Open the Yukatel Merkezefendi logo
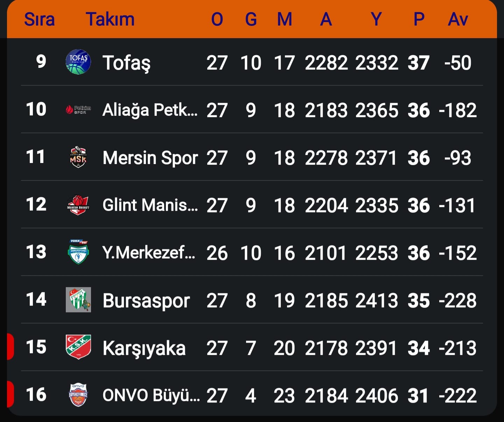 click(78, 252)
